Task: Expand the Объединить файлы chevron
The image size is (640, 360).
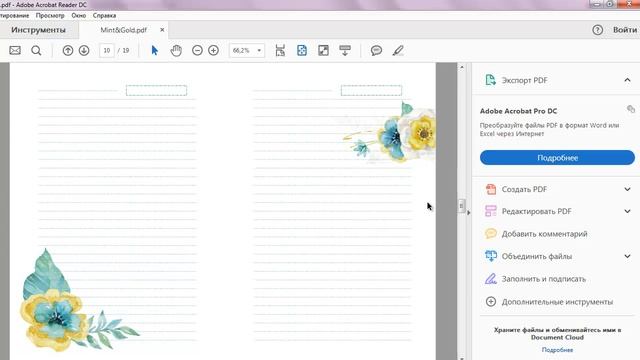Action: [627, 256]
